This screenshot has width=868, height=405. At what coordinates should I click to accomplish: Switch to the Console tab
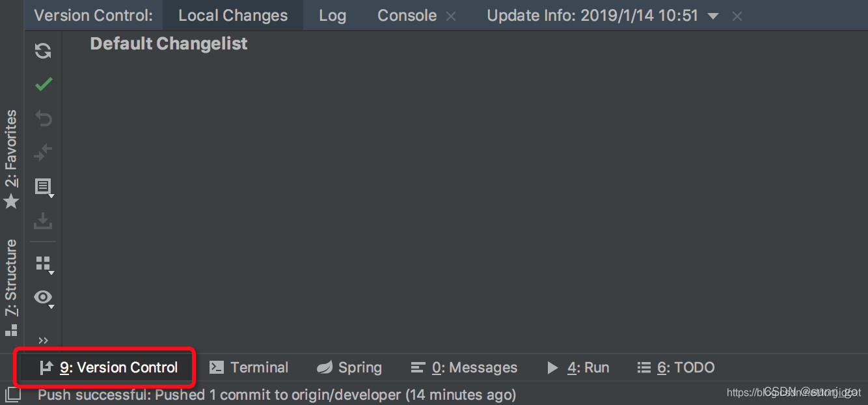click(x=407, y=15)
